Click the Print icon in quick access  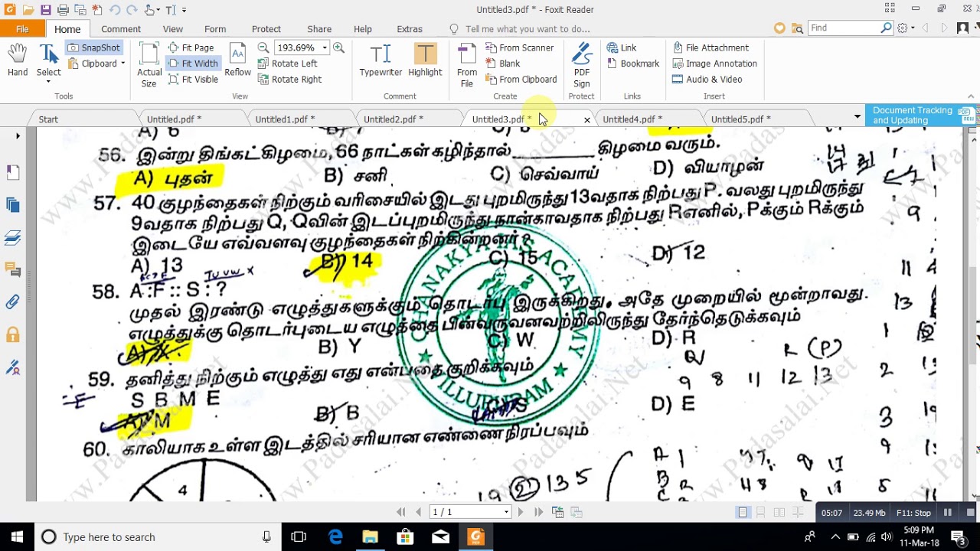[x=63, y=10]
